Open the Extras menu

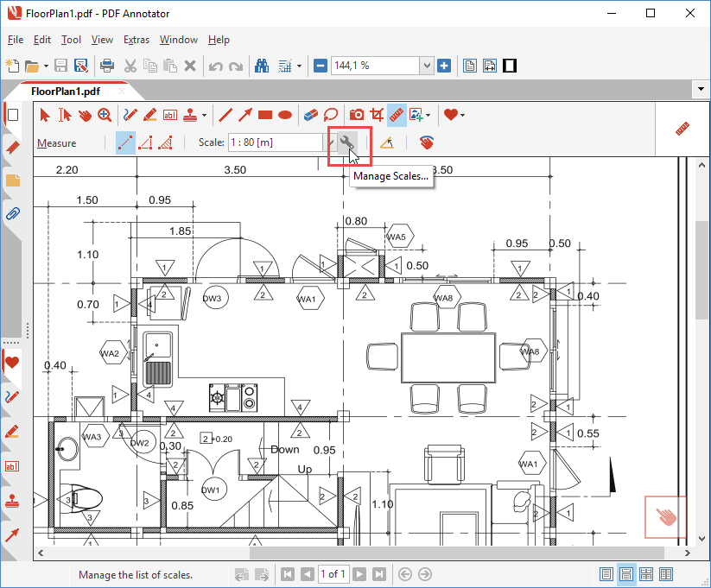point(136,40)
